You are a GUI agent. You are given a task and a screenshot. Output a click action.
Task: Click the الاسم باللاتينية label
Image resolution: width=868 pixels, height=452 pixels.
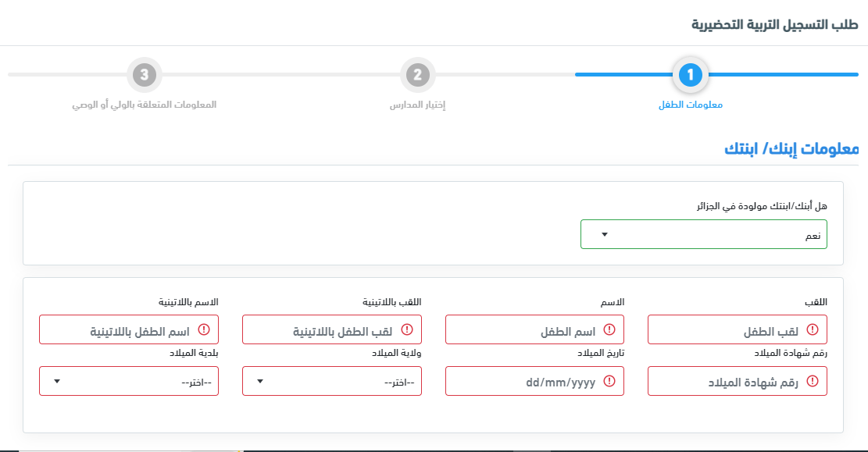click(188, 302)
